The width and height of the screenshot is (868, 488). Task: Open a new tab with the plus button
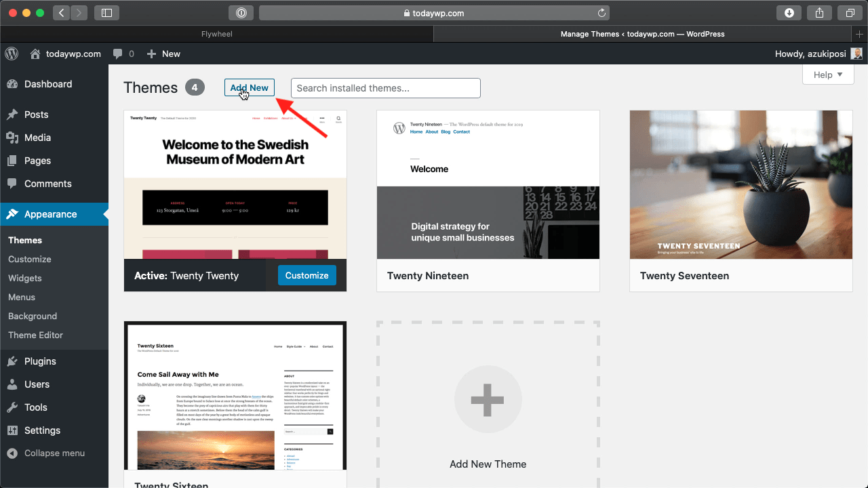pos(860,34)
